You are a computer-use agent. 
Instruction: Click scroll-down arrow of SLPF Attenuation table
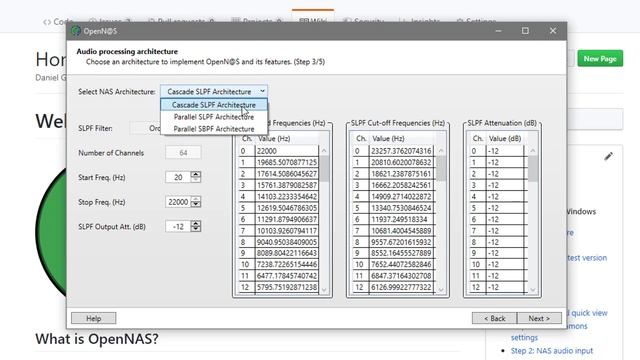(x=533, y=289)
